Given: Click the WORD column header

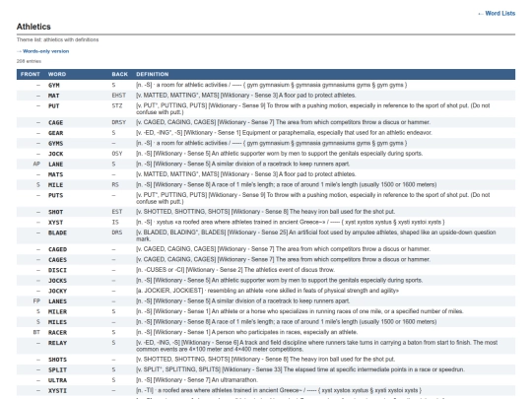Looking at the screenshot, I should (x=57, y=74).
